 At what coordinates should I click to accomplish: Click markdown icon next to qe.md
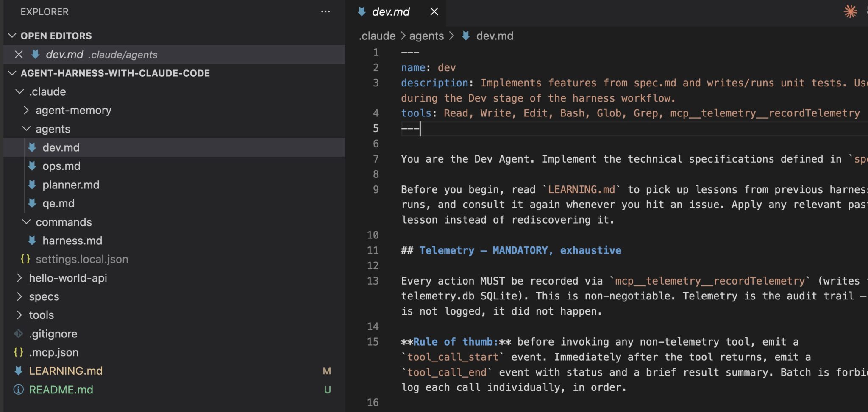(x=32, y=203)
